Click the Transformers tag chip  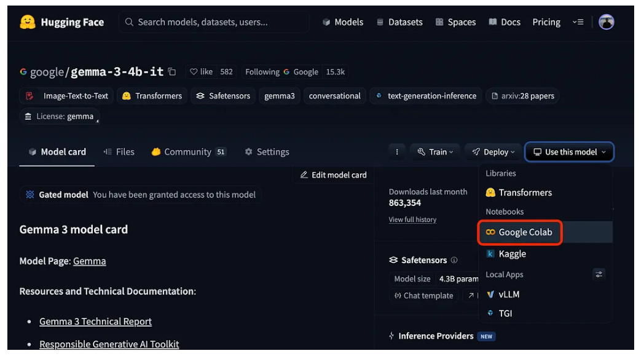pyautogui.click(x=152, y=96)
